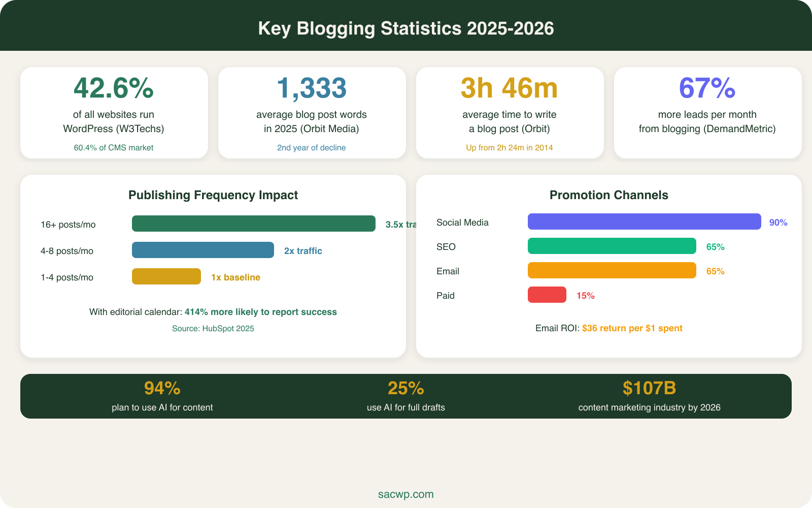Click the 94% plan to use AI statistic
812x508 pixels.
click(x=162, y=389)
